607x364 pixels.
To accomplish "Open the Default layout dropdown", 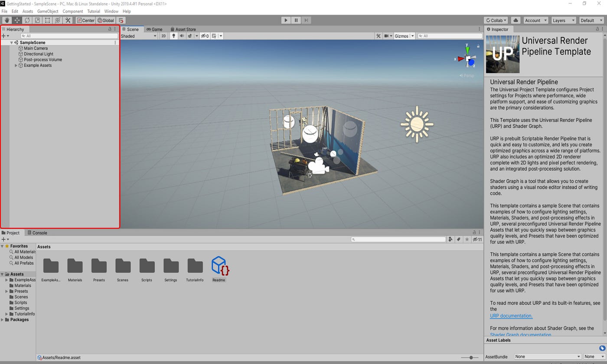I will (x=591, y=20).
